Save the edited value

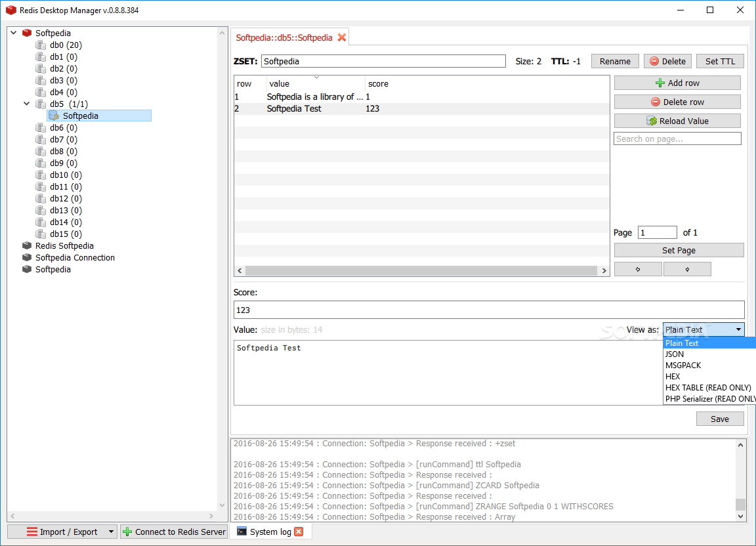pos(720,419)
